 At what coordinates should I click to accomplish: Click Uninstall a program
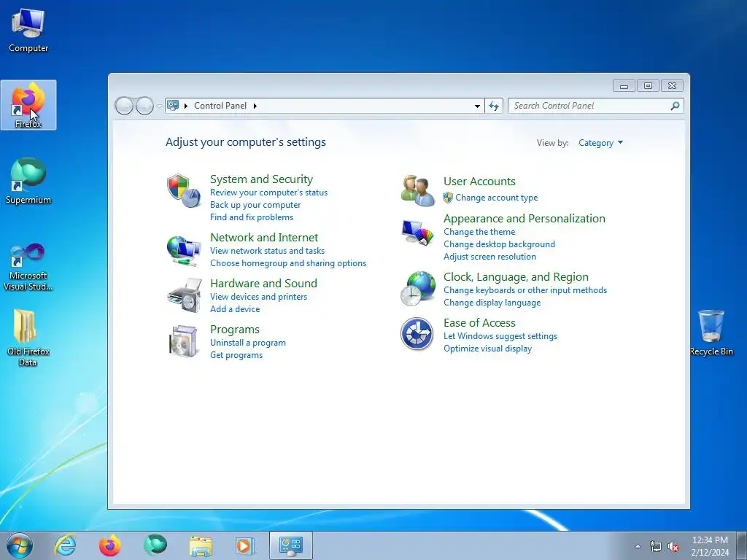248,343
